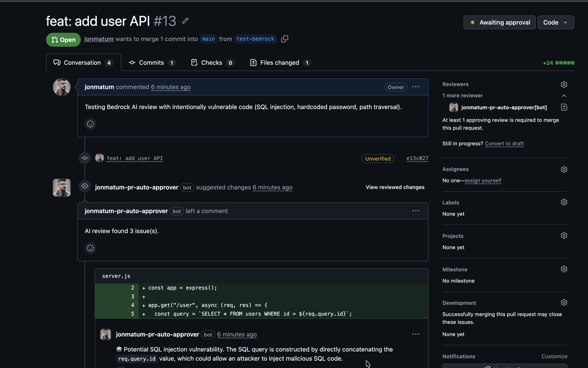The width and height of the screenshot is (588, 368).
Task: Open the Code dropdown button
Action: pos(556,22)
